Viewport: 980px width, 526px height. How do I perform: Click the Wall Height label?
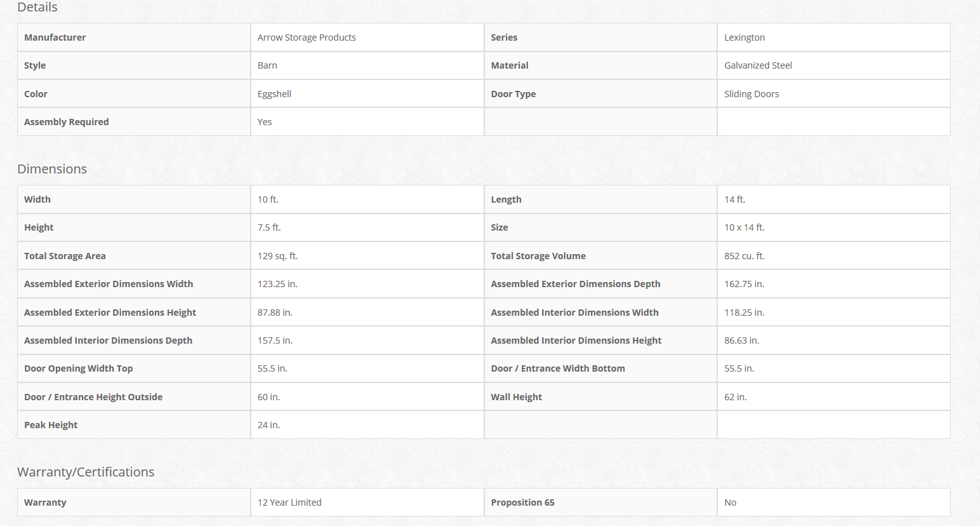(x=516, y=397)
